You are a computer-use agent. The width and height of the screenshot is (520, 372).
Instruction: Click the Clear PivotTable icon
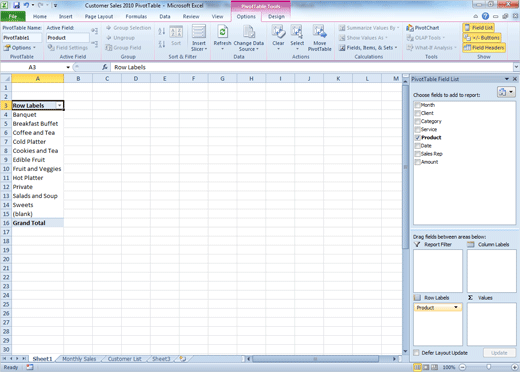pos(278,38)
